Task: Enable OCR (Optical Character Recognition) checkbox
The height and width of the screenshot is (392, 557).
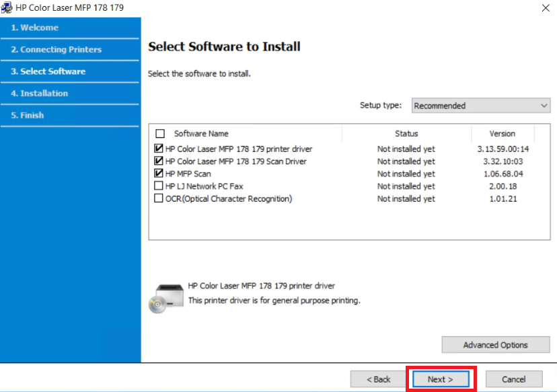Action: [x=159, y=198]
